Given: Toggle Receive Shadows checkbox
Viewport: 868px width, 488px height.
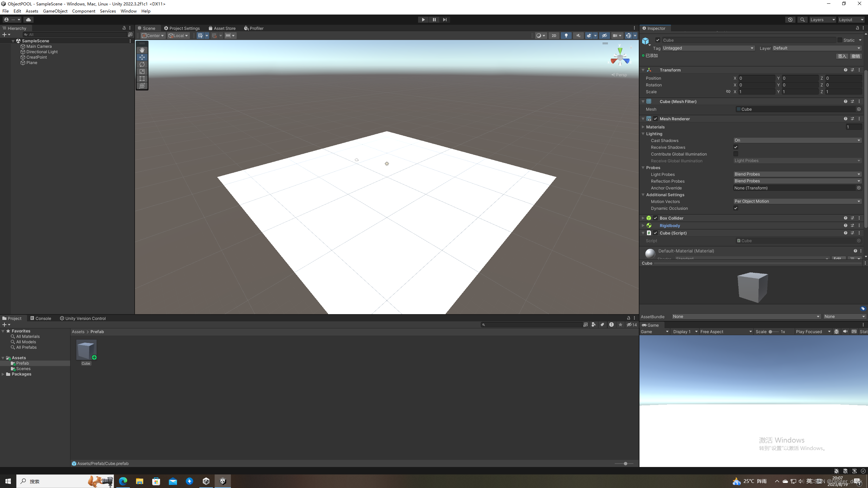Looking at the screenshot, I should [x=736, y=147].
